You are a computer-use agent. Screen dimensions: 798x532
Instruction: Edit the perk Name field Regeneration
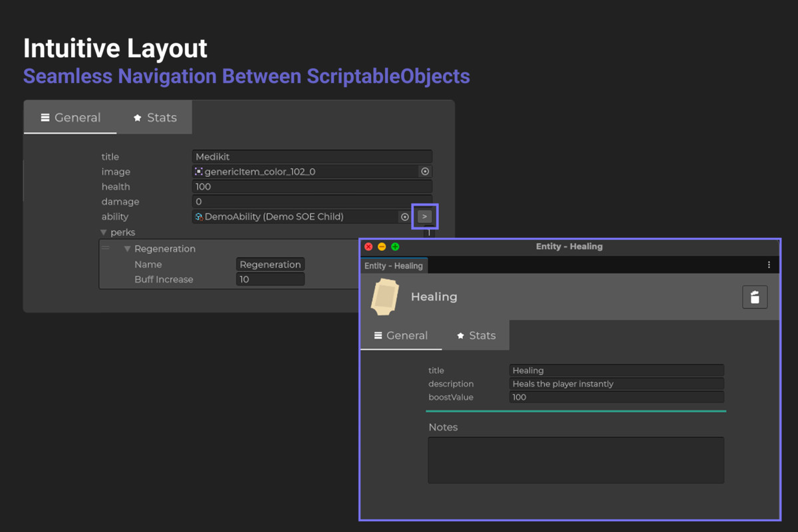click(x=271, y=265)
